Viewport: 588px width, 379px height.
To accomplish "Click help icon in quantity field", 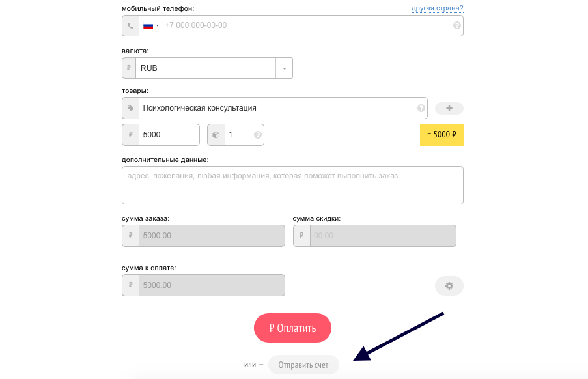I will [x=258, y=135].
